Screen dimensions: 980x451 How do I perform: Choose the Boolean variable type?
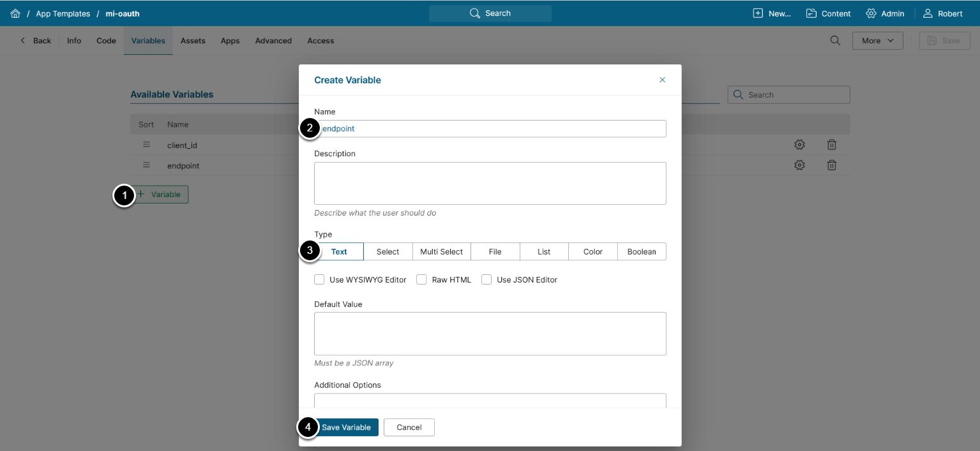click(642, 252)
